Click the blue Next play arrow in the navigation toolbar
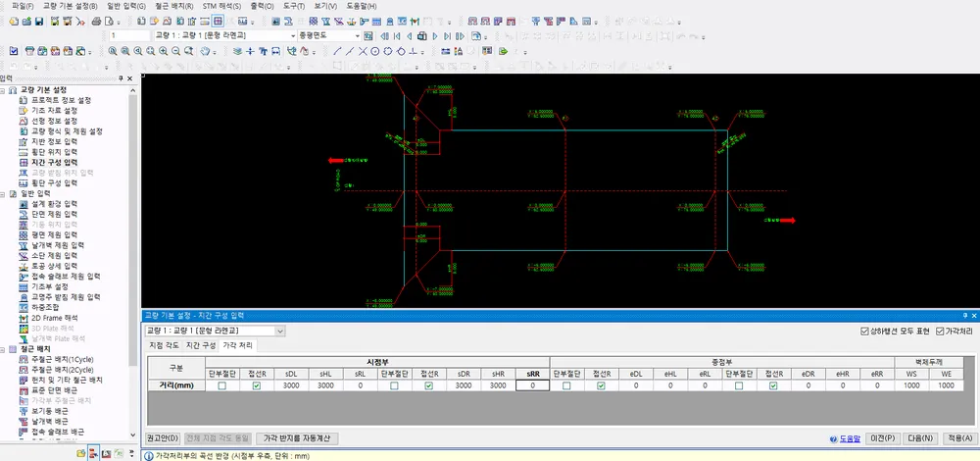Screen dimensions: 980x461 [435, 35]
